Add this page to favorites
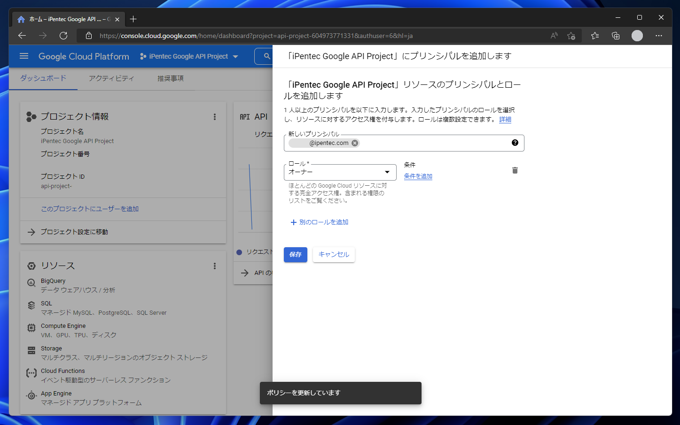Image resolution: width=680 pixels, height=425 pixels. [571, 36]
